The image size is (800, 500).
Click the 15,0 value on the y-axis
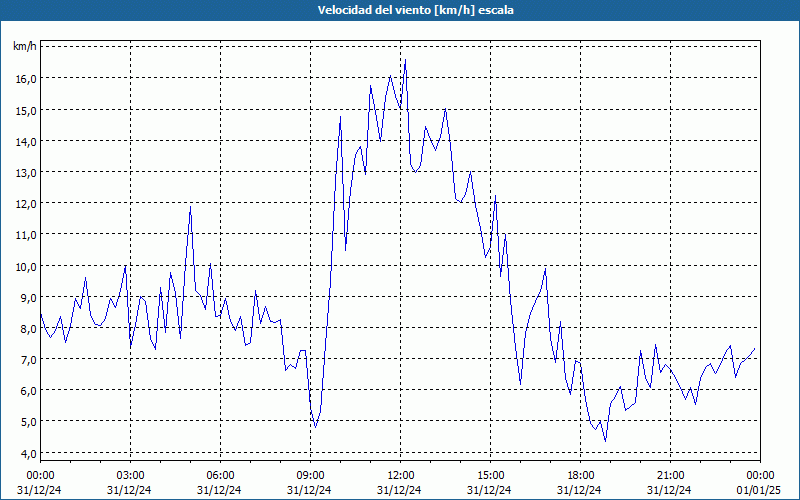26,110
